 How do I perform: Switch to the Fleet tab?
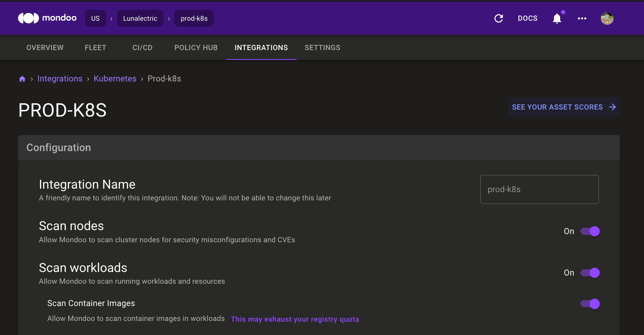[95, 48]
